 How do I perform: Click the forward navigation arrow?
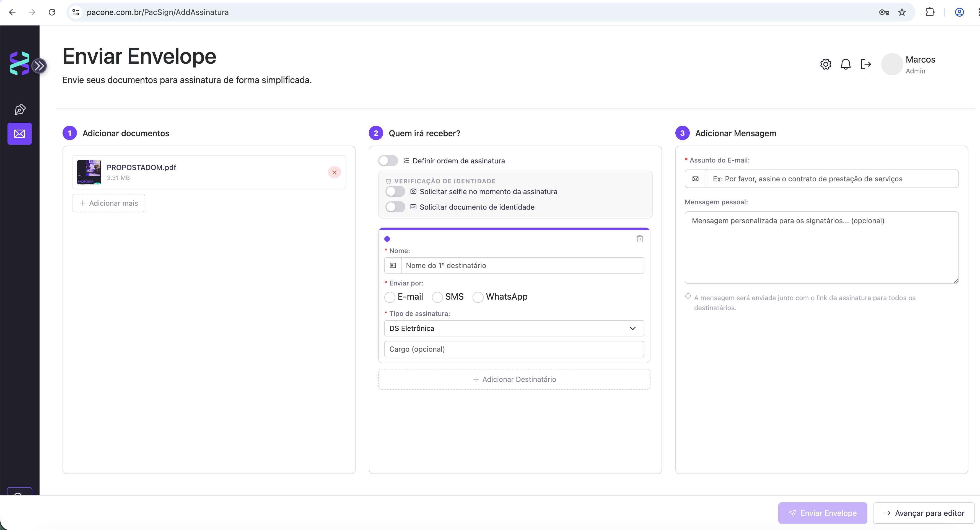tap(32, 12)
